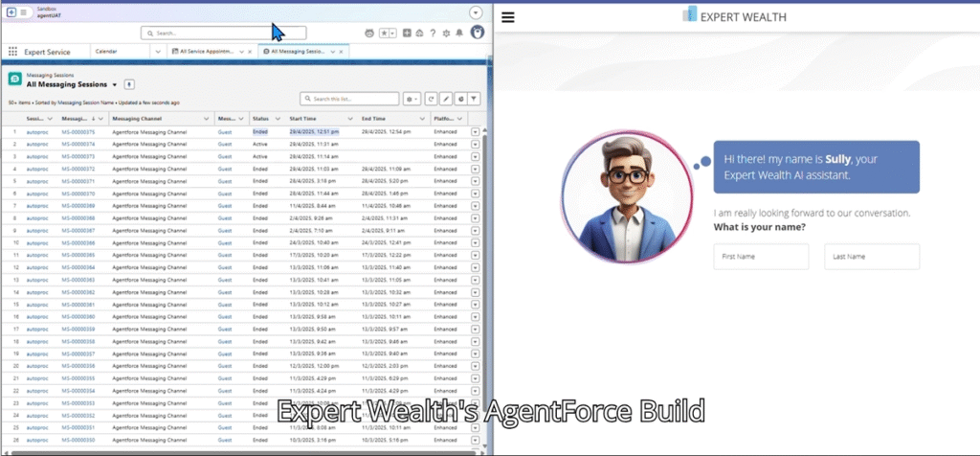This screenshot has height=456, width=980.
Task: Open All Service Appointments tab chevron menu
Action: click(242, 52)
